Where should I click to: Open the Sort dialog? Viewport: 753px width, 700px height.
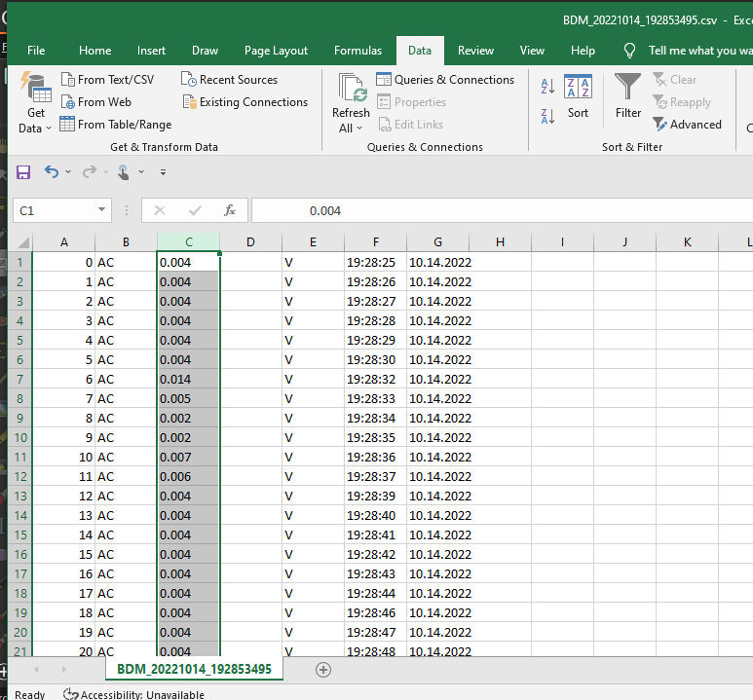tap(578, 96)
